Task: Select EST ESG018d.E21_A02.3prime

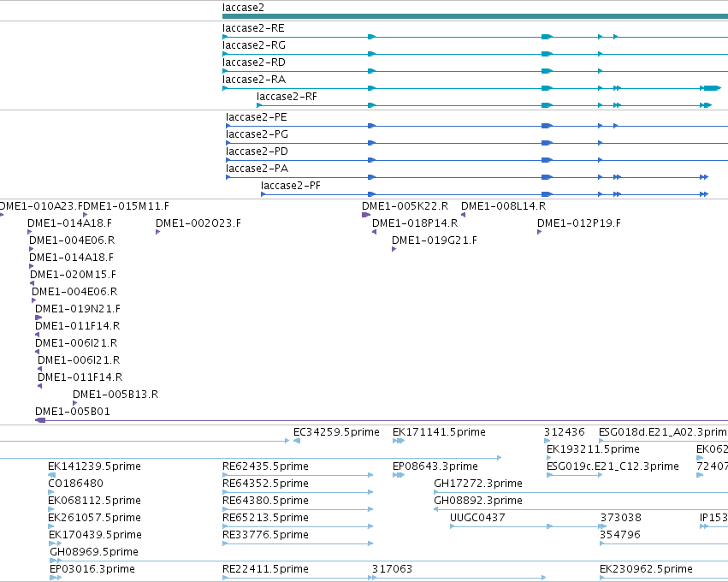Action: (663, 432)
